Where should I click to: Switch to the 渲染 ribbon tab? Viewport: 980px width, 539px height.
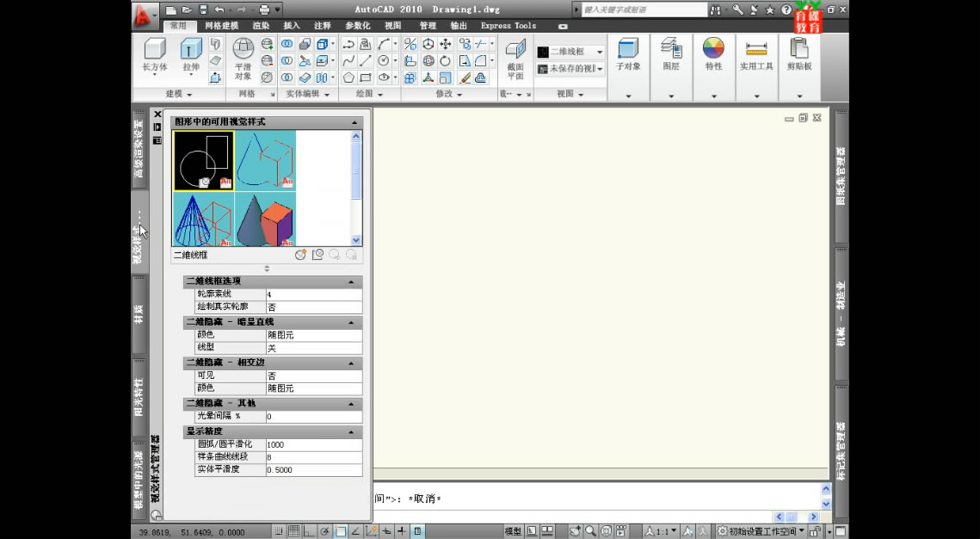click(x=261, y=26)
